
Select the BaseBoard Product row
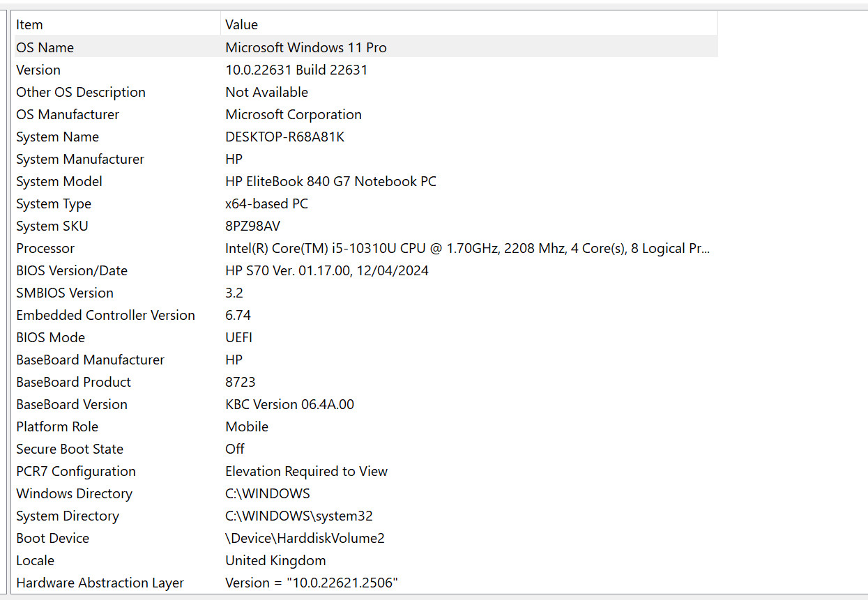click(x=366, y=382)
